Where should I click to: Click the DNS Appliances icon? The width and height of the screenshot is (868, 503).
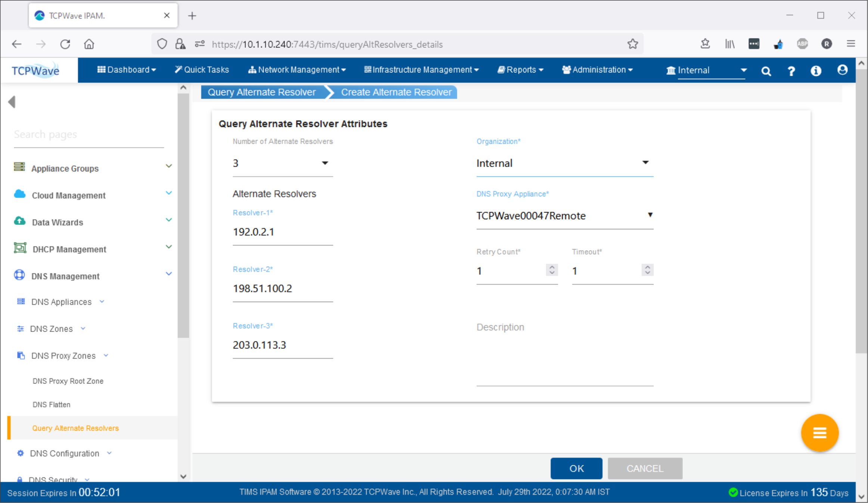[x=21, y=301]
